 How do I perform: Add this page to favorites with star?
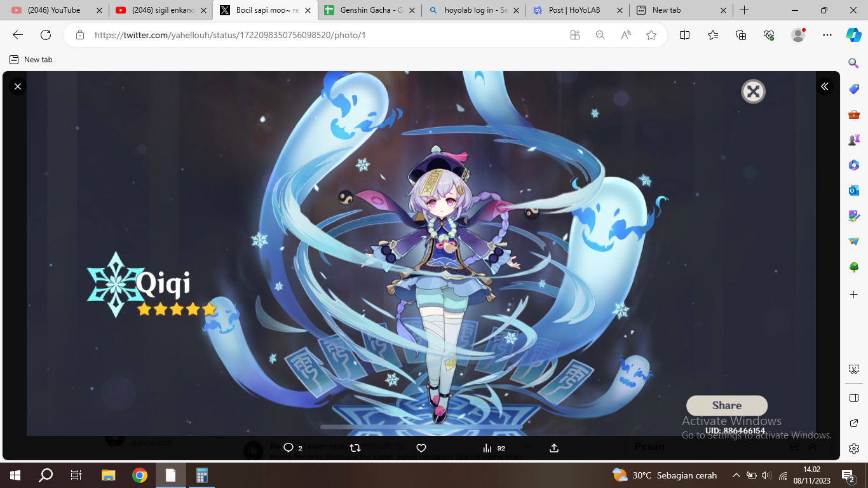[651, 36]
